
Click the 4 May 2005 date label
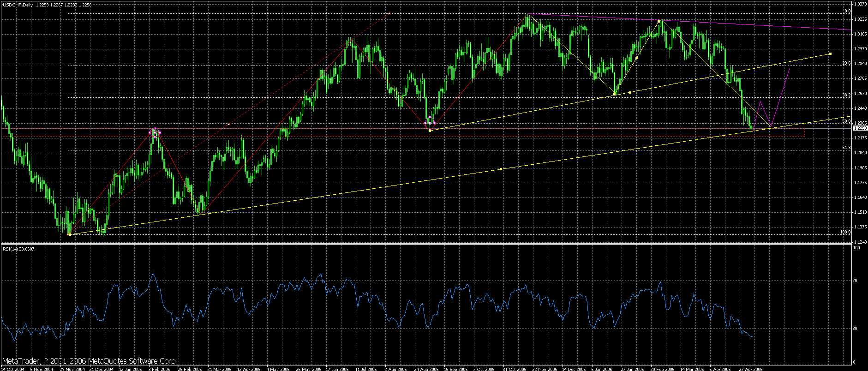coord(278,369)
